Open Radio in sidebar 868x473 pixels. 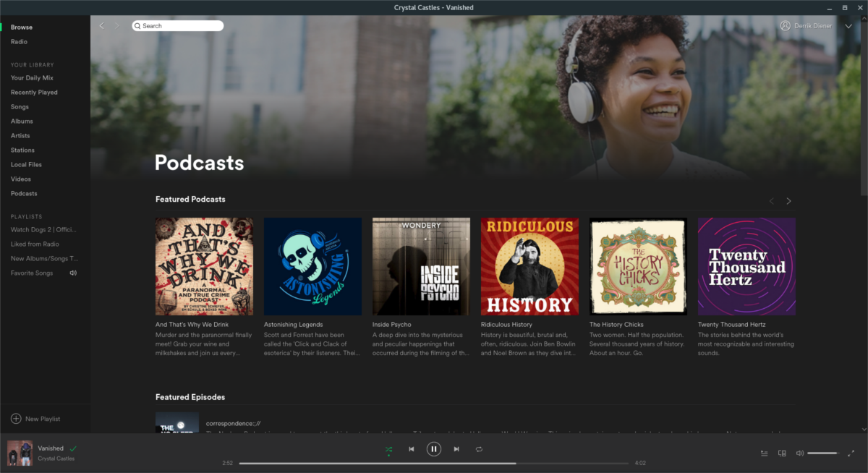(19, 42)
